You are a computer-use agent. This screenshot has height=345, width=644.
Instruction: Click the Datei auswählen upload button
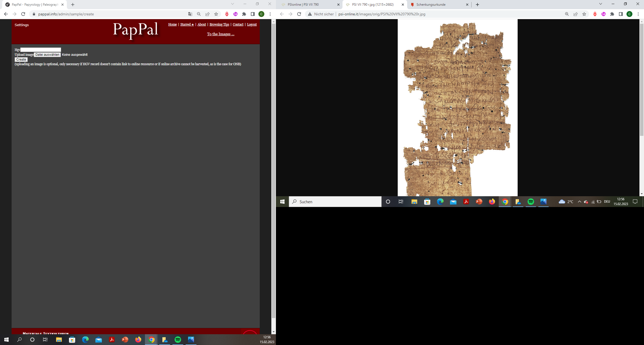47,55
